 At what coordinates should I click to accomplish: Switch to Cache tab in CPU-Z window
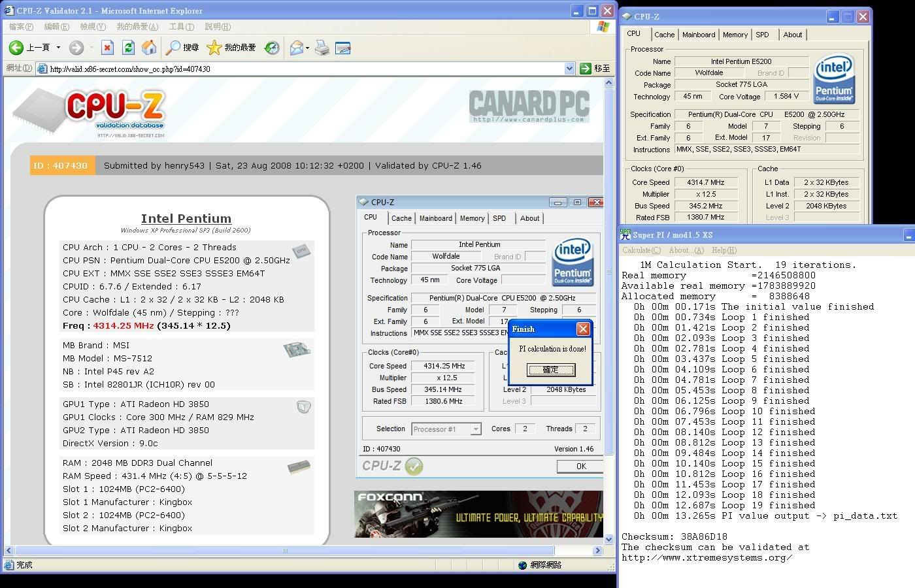tap(664, 35)
